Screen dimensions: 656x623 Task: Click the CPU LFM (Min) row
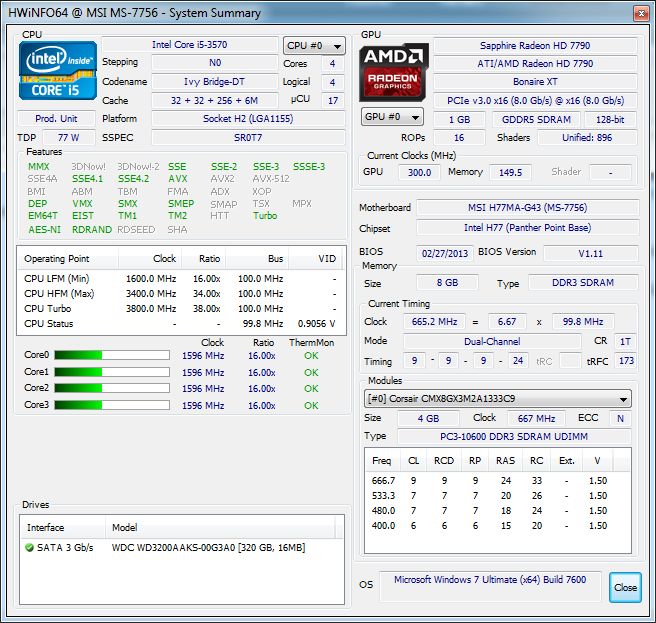click(x=181, y=279)
